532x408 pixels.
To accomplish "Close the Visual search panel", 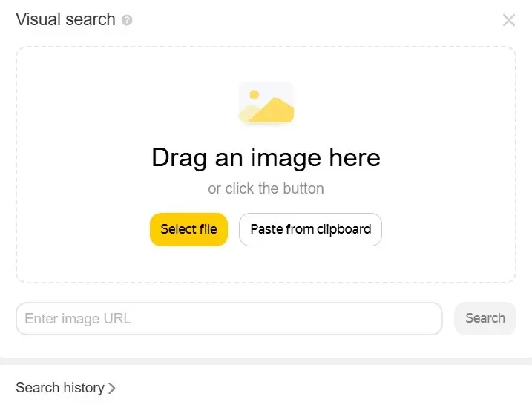I will pos(509,20).
